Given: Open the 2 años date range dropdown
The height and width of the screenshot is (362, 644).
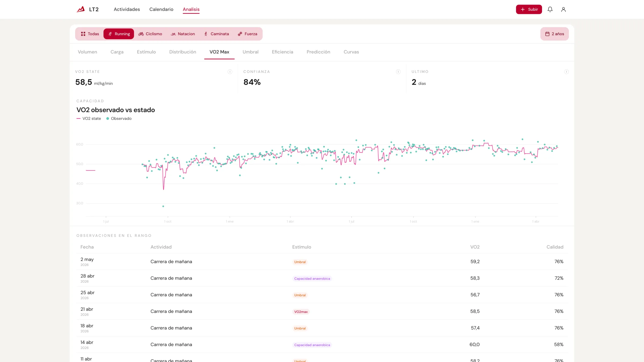Looking at the screenshot, I should [554, 34].
